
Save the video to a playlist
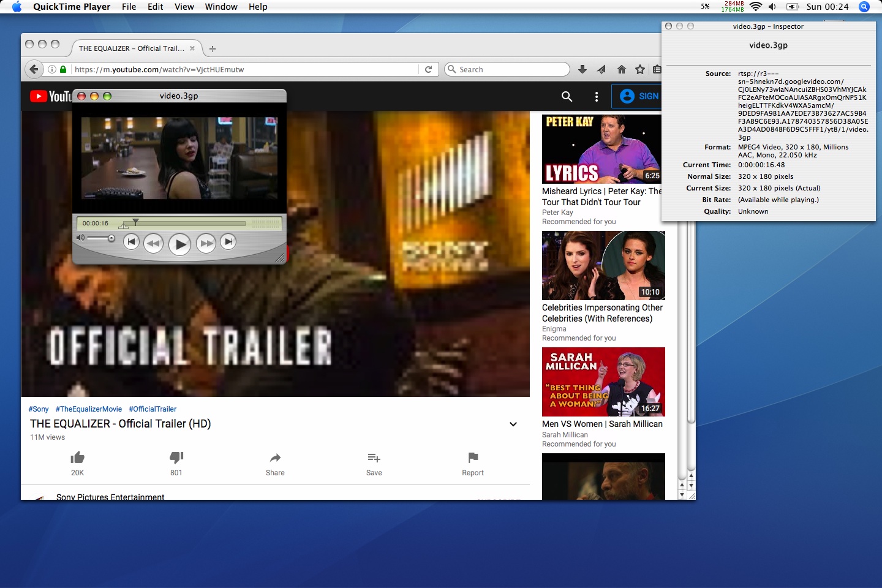pos(374,458)
